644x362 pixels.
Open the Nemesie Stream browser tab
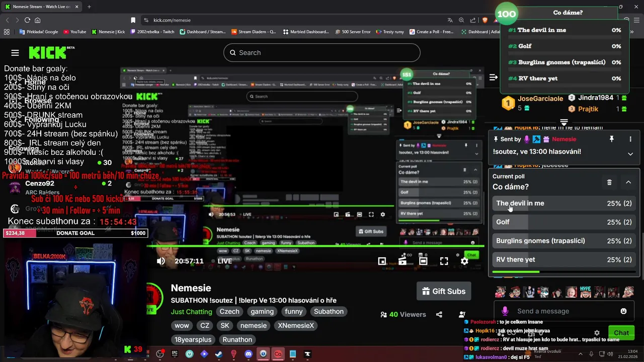pos(41,7)
